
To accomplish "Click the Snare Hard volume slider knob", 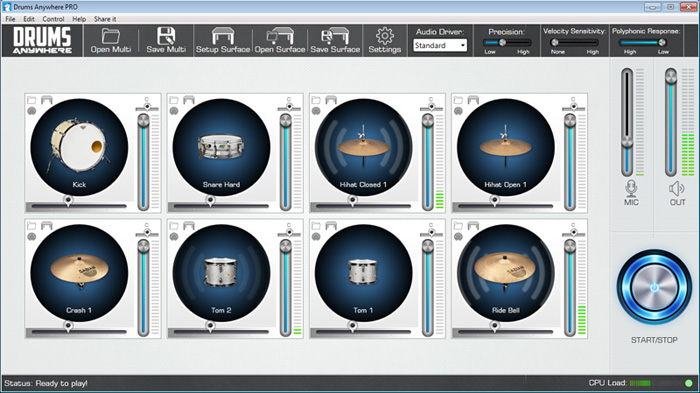I will [286, 121].
